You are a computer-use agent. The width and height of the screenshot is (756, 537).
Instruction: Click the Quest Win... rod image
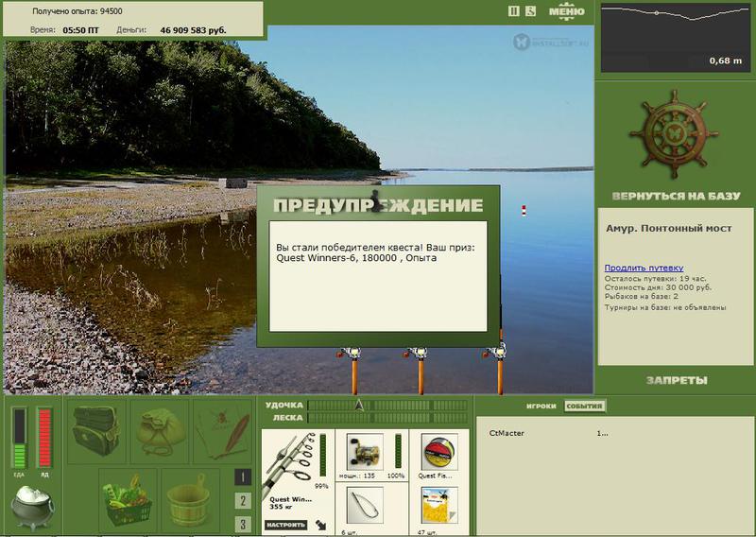[x=289, y=463]
